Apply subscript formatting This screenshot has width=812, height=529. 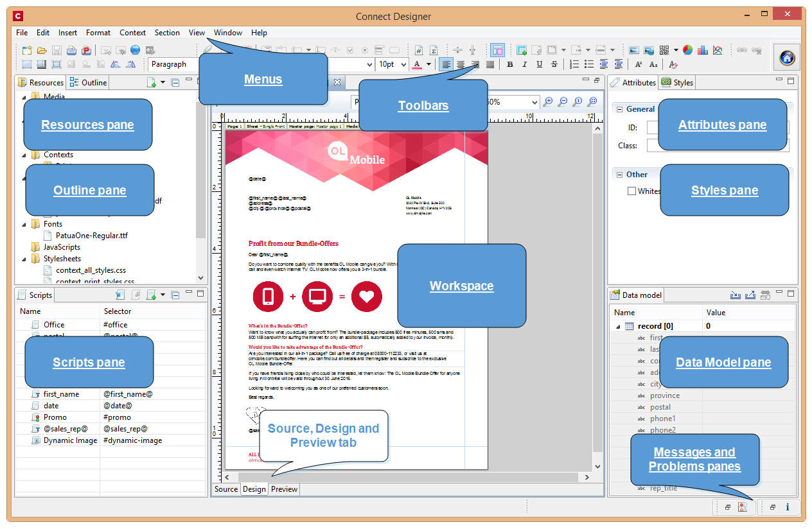pyautogui.click(x=653, y=64)
